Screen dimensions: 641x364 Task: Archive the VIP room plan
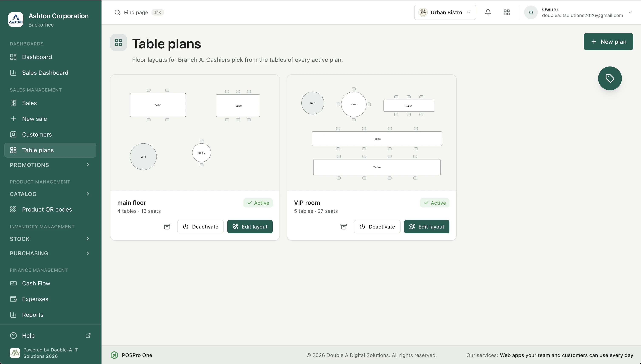[344, 227]
